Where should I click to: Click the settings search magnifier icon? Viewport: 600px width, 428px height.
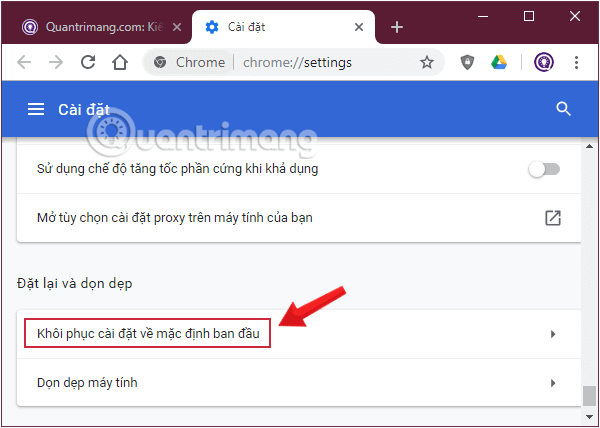pyautogui.click(x=563, y=109)
